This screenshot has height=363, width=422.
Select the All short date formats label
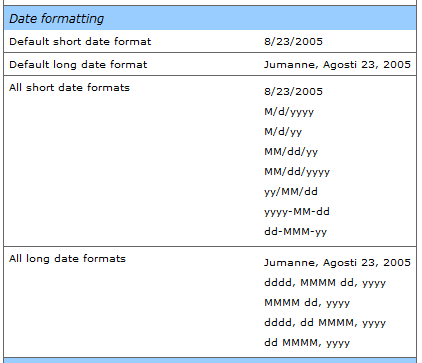(x=69, y=87)
